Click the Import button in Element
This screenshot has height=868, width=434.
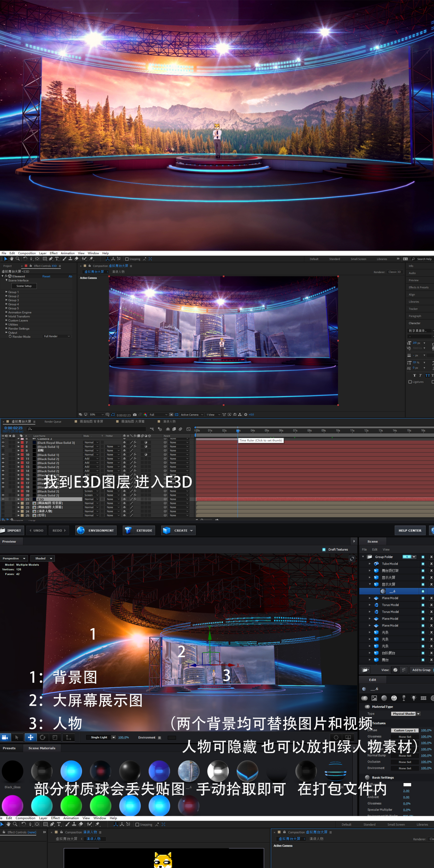pos(12,530)
